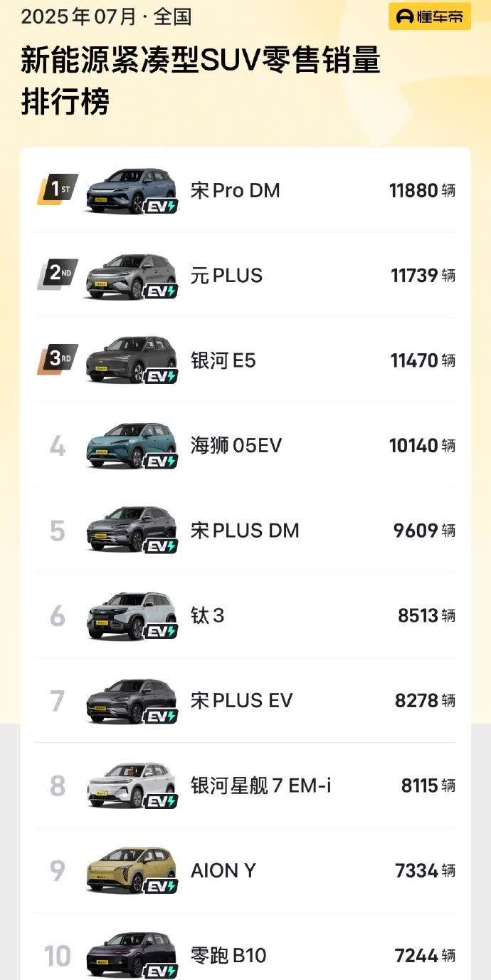Select the 海狮 05EV model name
The width and height of the screenshot is (491, 980).
tap(236, 446)
